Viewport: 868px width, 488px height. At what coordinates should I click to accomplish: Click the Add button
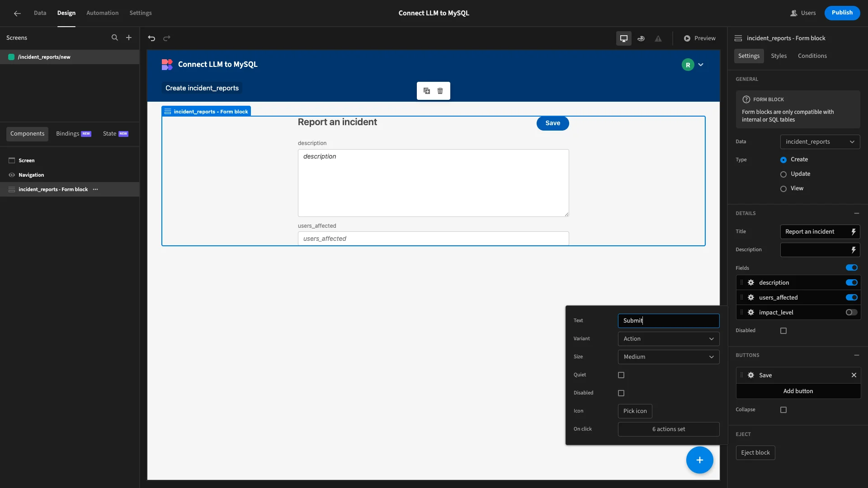point(798,391)
